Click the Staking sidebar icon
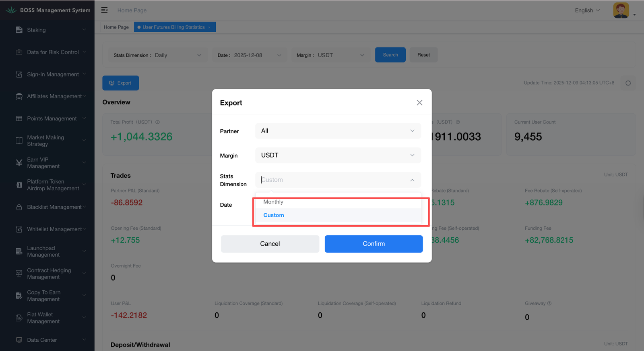 tap(19, 30)
